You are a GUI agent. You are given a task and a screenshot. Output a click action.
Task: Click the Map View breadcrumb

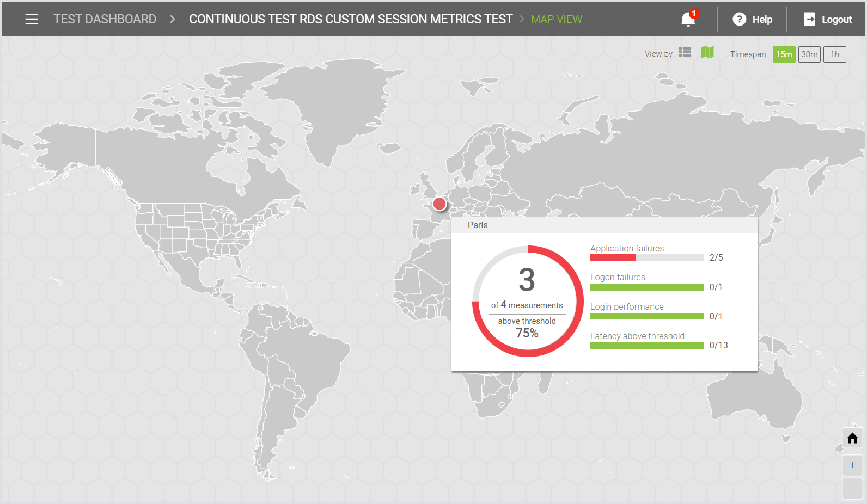tap(556, 19)
